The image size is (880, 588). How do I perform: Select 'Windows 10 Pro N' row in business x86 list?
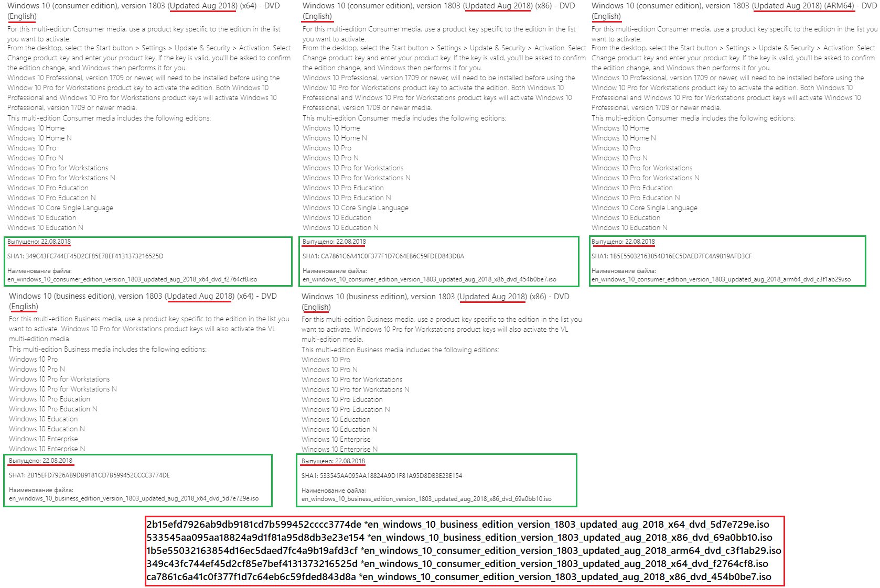click(329, 369)
